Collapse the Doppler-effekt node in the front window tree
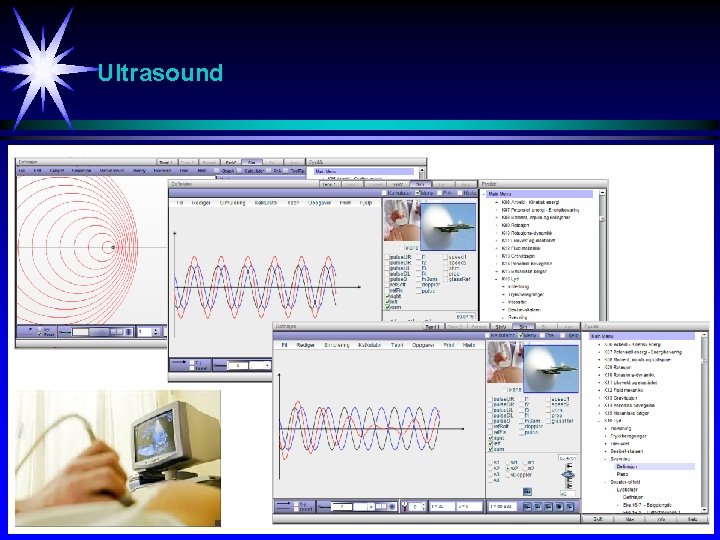Image resolution: width=720 pixels, height=540 pixels. tap(606, 482)
